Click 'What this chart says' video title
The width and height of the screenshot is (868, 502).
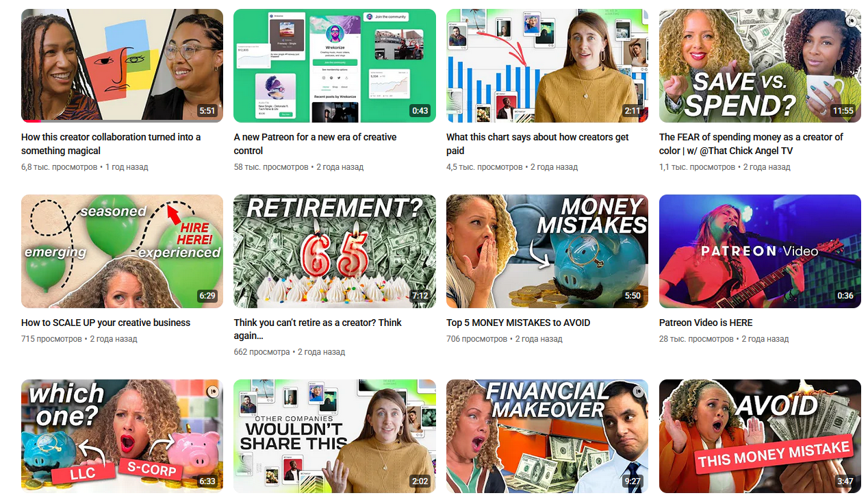(x=537, y=144)
